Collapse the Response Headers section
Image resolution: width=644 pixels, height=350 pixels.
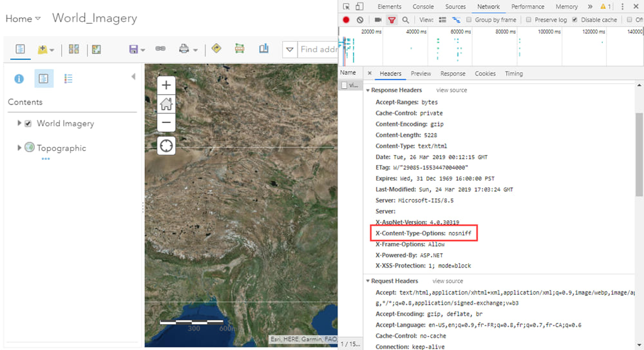[368, 90]
